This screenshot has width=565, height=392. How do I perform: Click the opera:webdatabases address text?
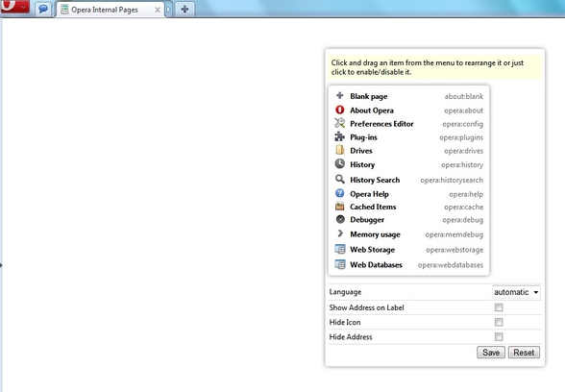(451, 265)
